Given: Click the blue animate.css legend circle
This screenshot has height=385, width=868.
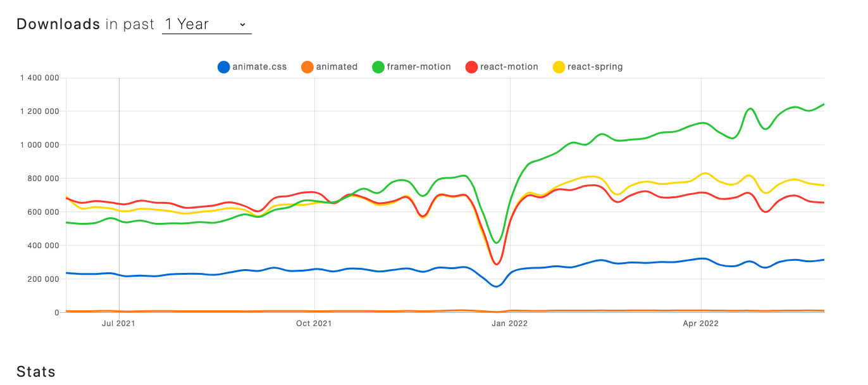Looking at the screenshot, I should tap(224, 67).
